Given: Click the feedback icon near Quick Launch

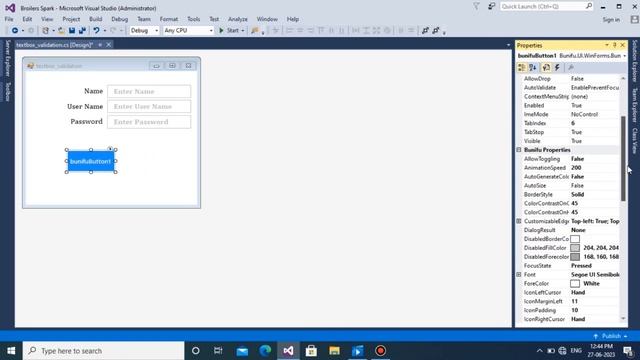Looking at the screenshot, I should coord(491,7).
